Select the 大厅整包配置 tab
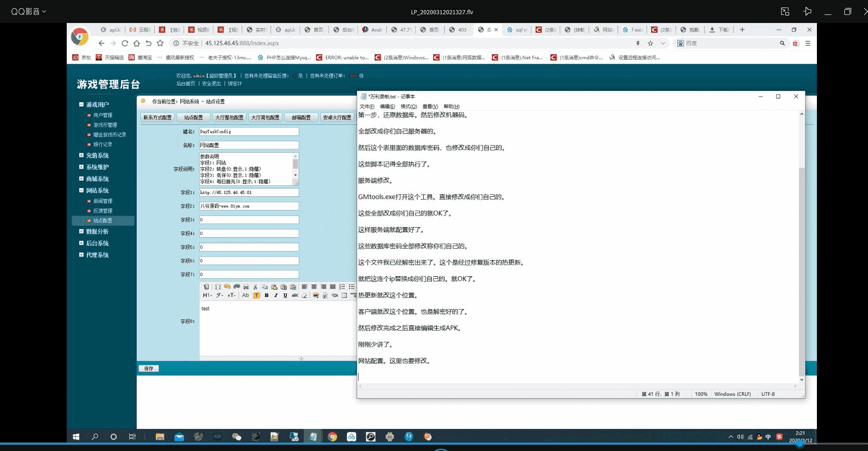 229,118
